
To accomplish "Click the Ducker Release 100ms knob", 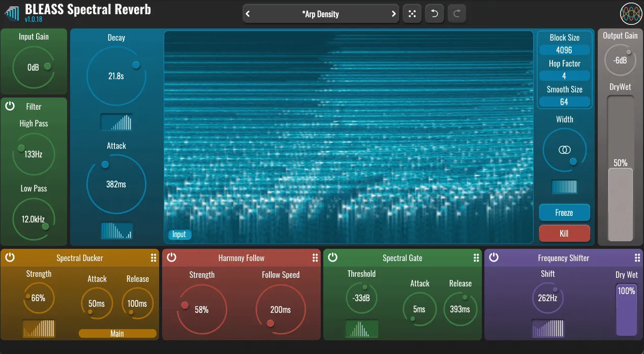I will coord(137,304).
